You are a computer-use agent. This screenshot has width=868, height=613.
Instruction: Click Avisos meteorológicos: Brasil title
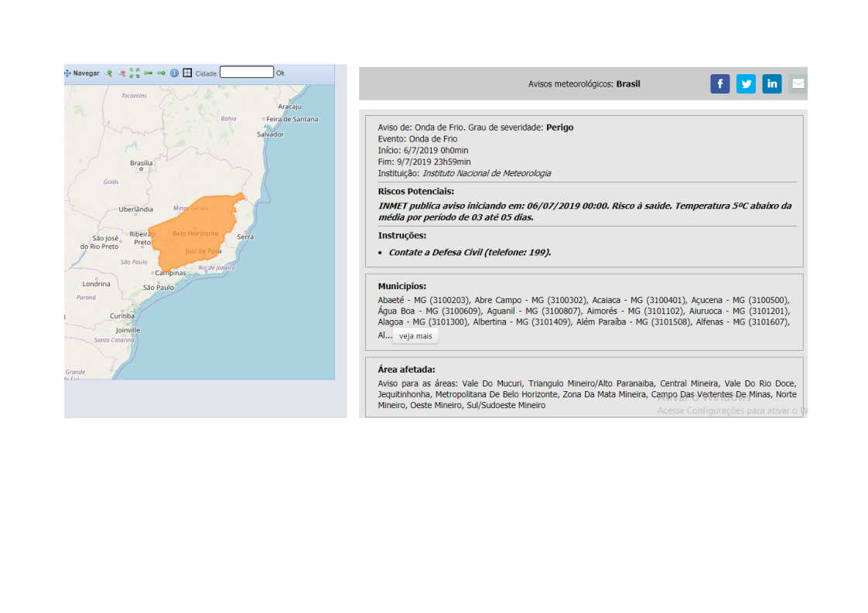584,84
